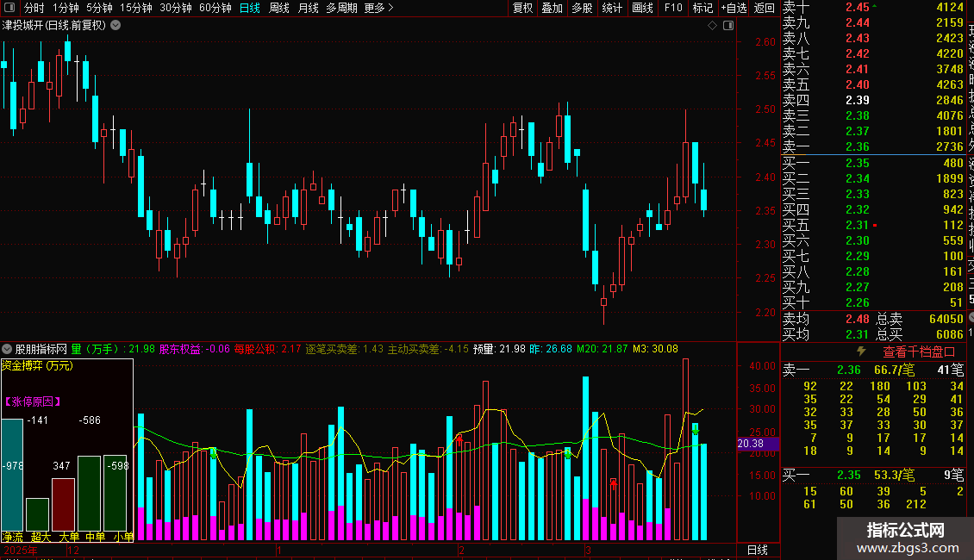Click the 中单 bar in fund panel
This screenshot has width=974, height=560.
tap(89, 494)
